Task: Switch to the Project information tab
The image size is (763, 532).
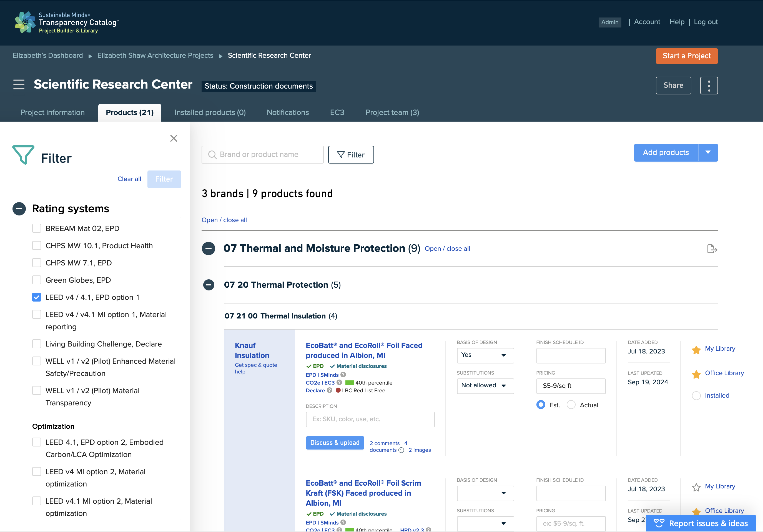Action: [52, 113]
